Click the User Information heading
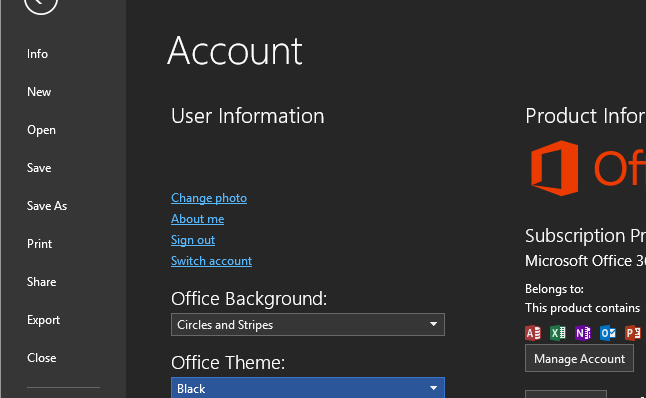Screen dimensions: 646x398 [248, 116]
